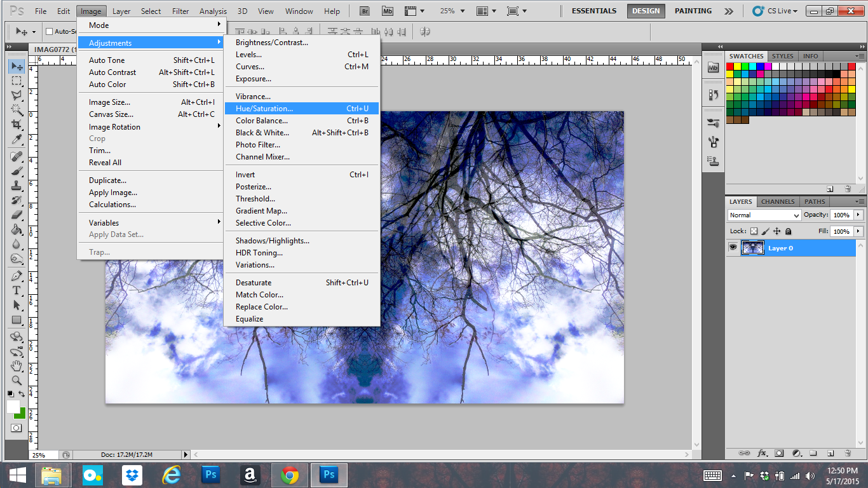This screenshot has width=868, height=488.
Task: Select the Polygonal Lasso tool
Action: click(x=17, y=95)
